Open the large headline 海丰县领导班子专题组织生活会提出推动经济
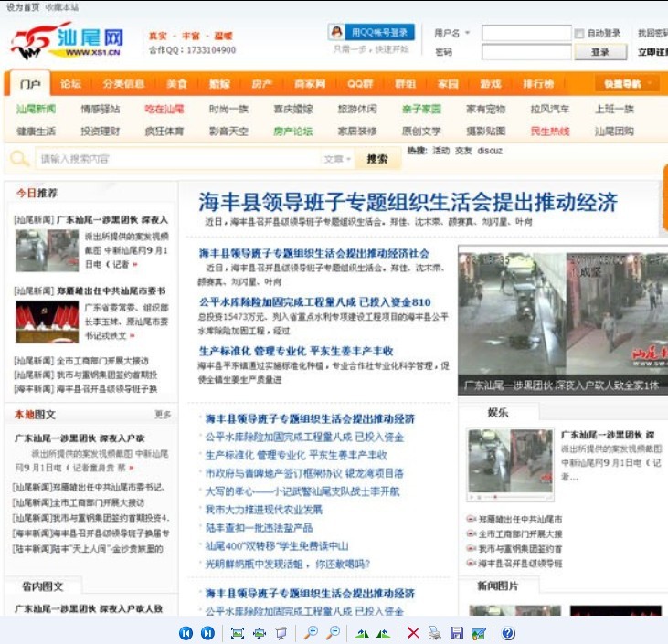The image size is (668, 644). (408, 202)
